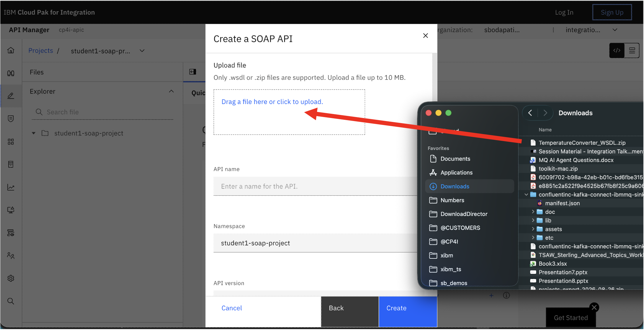Open Applications in Finder Favorites
644x330 pixels.
point(470,173)
